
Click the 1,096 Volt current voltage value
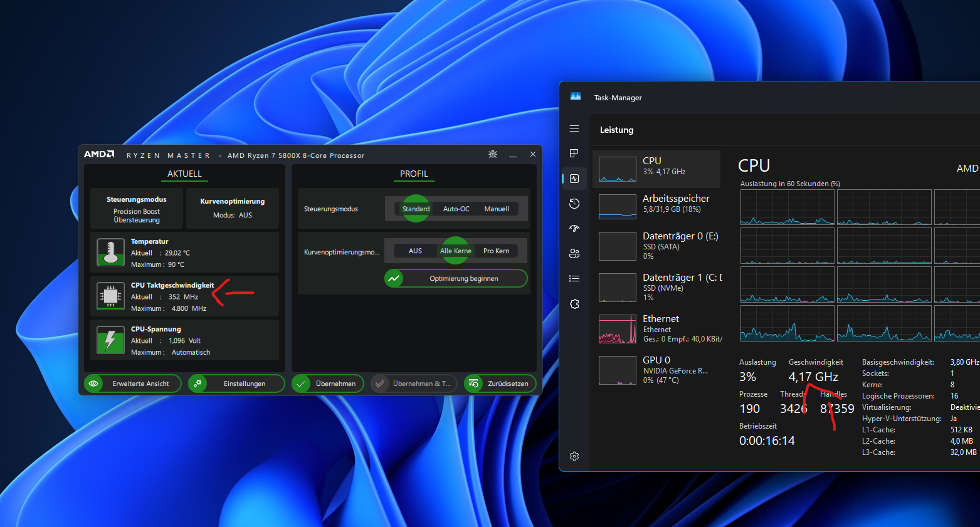coord(184,341)
